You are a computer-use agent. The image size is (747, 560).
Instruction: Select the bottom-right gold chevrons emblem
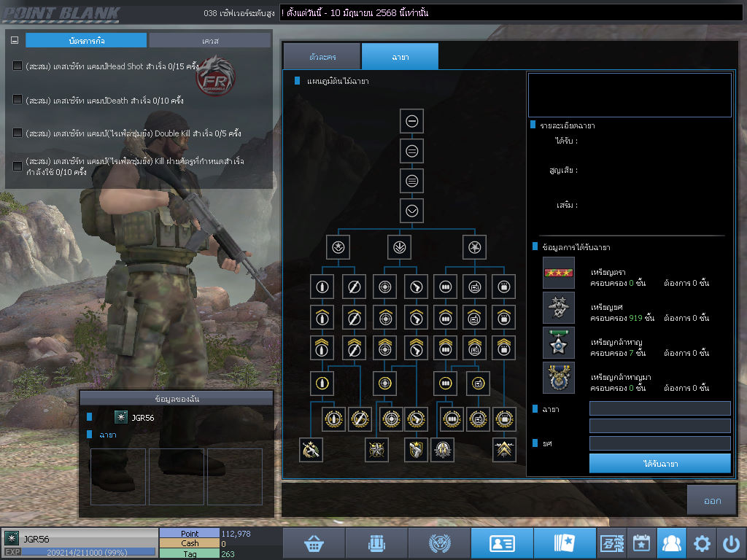(x=504, y=450)
